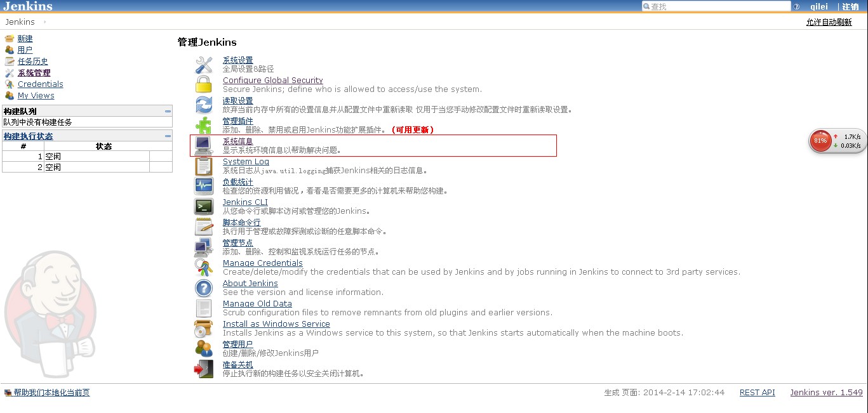
Task: Open the 准备关机 link
Action: pos(238,365)
